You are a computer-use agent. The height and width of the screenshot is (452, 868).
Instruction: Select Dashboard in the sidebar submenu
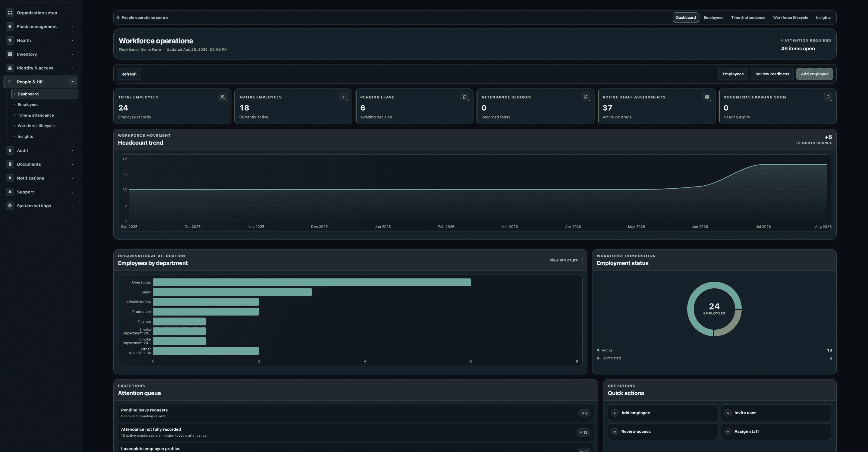(45, 94)
